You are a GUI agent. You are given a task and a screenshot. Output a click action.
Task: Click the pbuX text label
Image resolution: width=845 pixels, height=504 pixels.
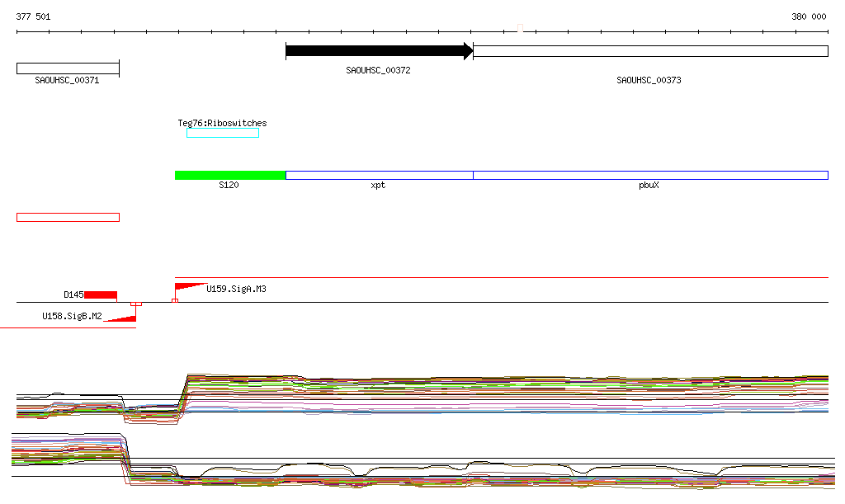coord(649,186)
